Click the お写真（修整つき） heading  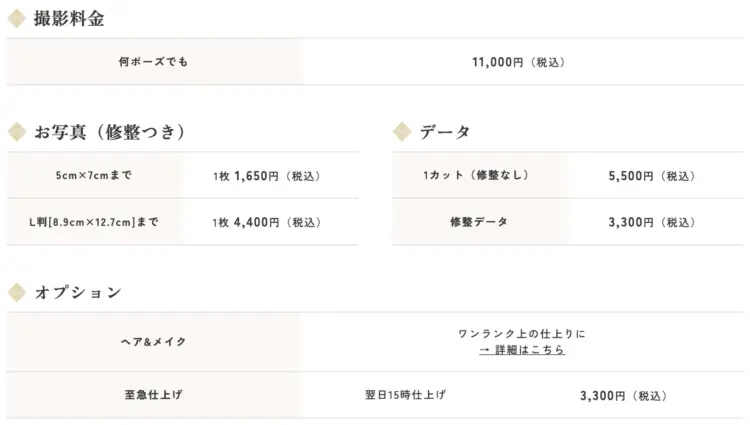(110, 132)
